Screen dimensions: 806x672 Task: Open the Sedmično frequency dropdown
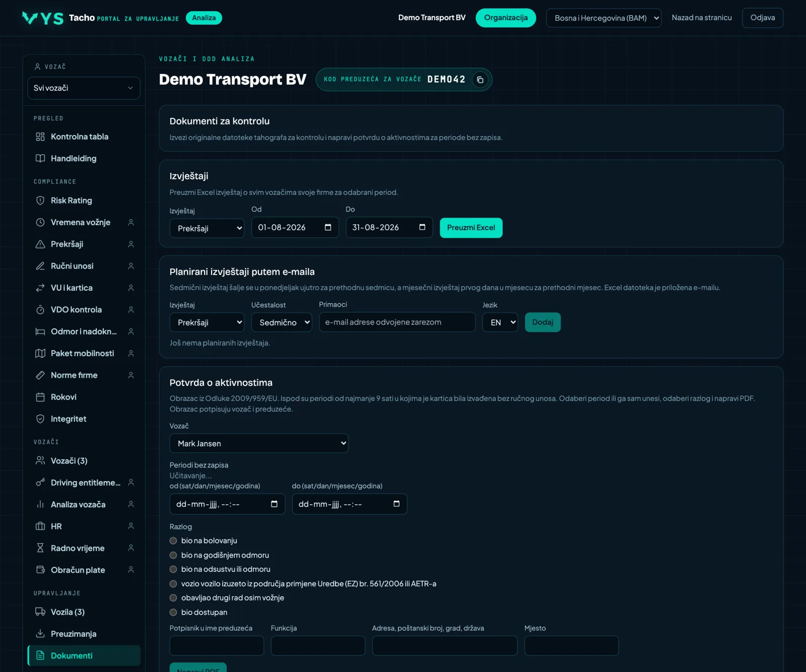point(282,322)
